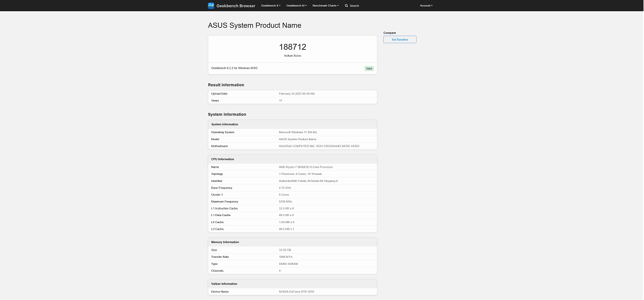Click the Vulkan Information table header
The image size is (644, 300).
coord(224,284)
